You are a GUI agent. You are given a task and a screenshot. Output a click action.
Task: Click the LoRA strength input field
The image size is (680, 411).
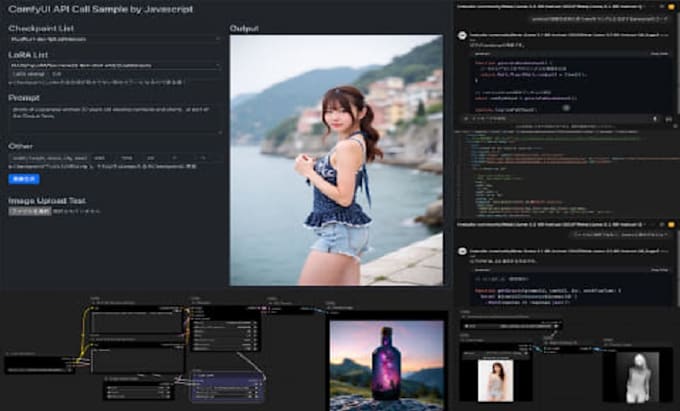point(57,74)
